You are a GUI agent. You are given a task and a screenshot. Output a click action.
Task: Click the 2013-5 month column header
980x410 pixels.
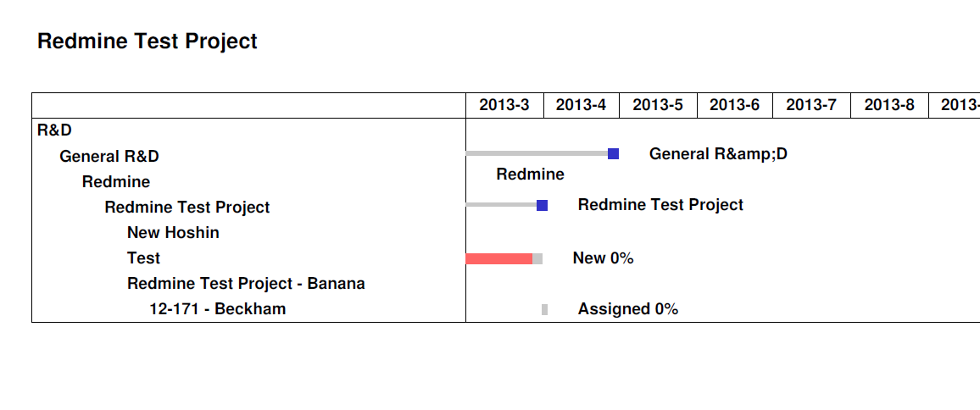(x=658, y=105)
